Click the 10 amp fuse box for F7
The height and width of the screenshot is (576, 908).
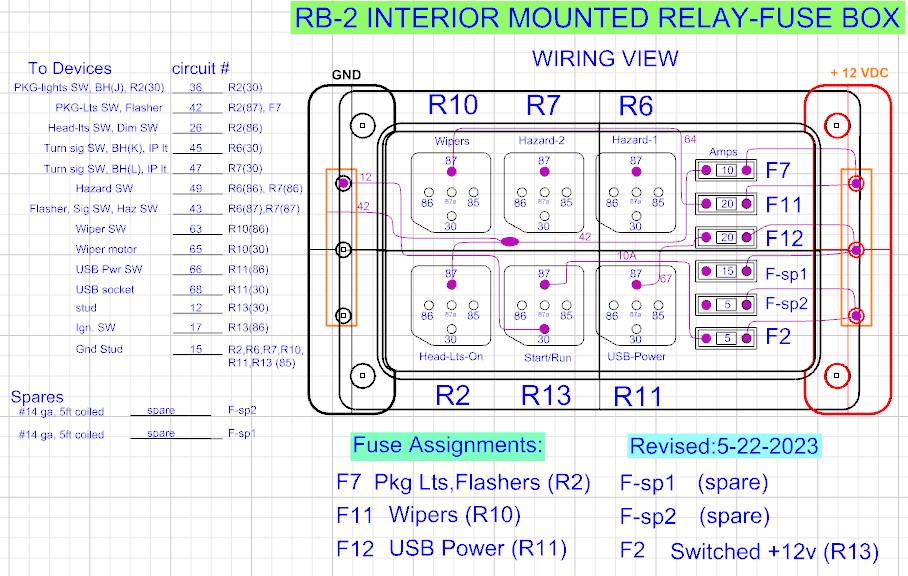tap(727, 170)
